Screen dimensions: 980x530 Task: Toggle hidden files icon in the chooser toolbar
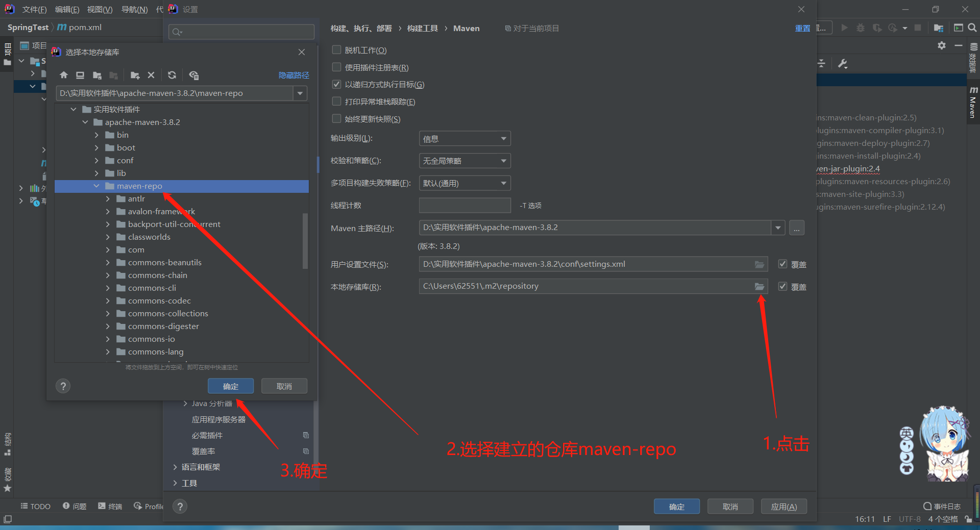point(194,75)
